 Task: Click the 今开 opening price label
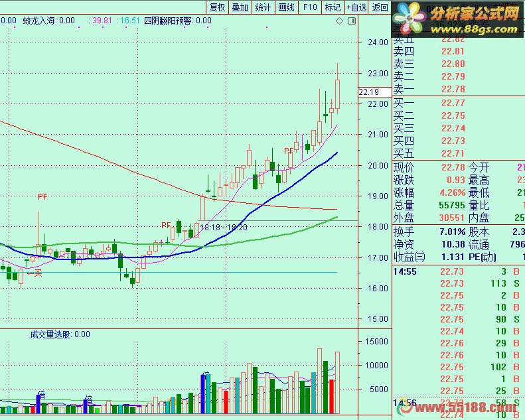click(x=479, y=167)
